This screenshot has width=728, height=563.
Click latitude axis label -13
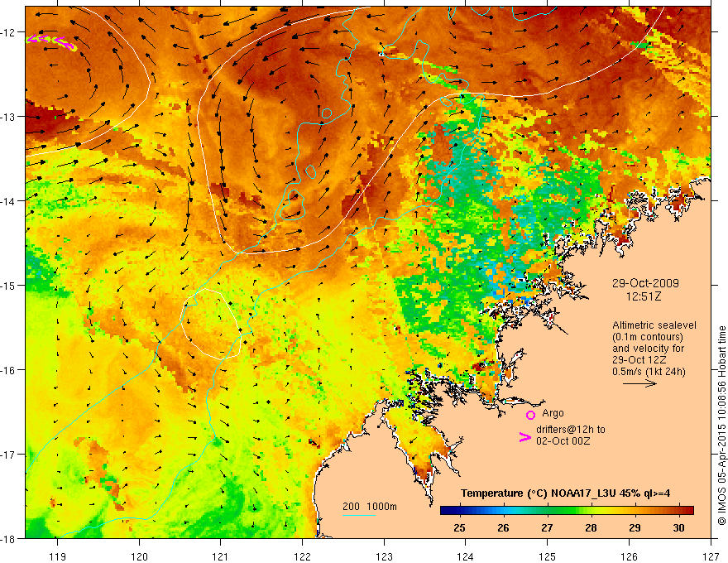tap(8, 117)
